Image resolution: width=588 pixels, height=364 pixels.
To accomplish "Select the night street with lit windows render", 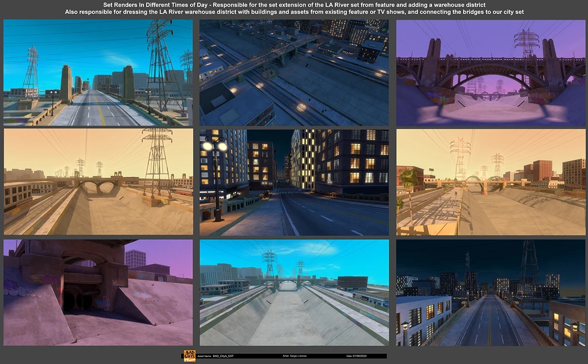I will pyautogui.click(x=294, y=181).
